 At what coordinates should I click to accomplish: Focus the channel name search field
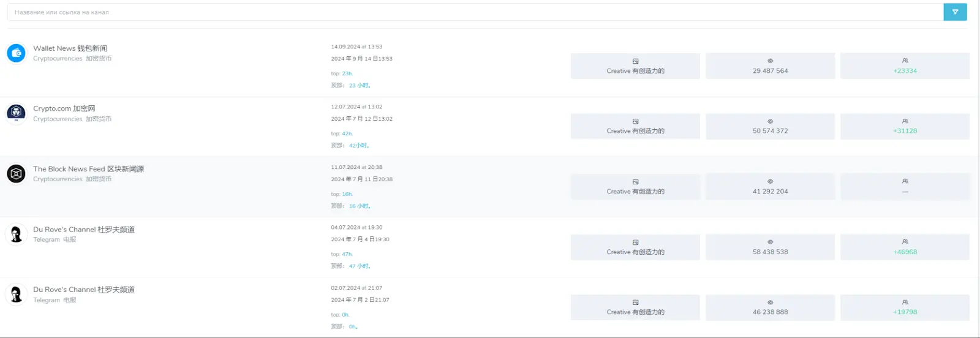pyautogui.click(x=475, y=12)
